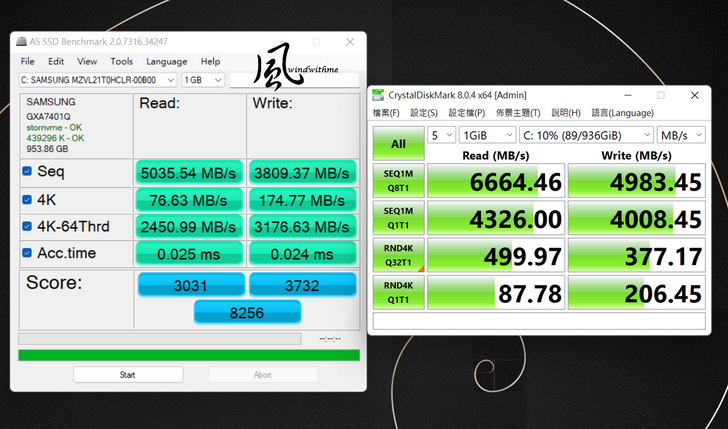Open the 1 GB test size dropdown in AS SSD

203,80
